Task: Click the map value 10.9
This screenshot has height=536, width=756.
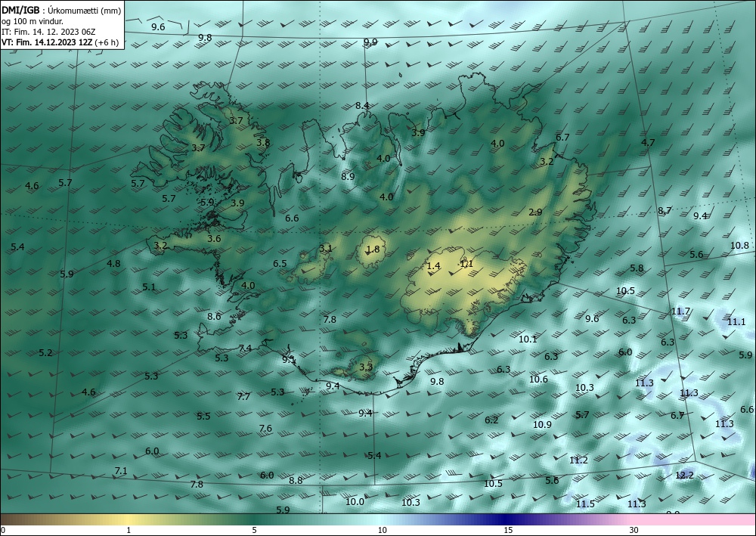Action: click(542, 425)
